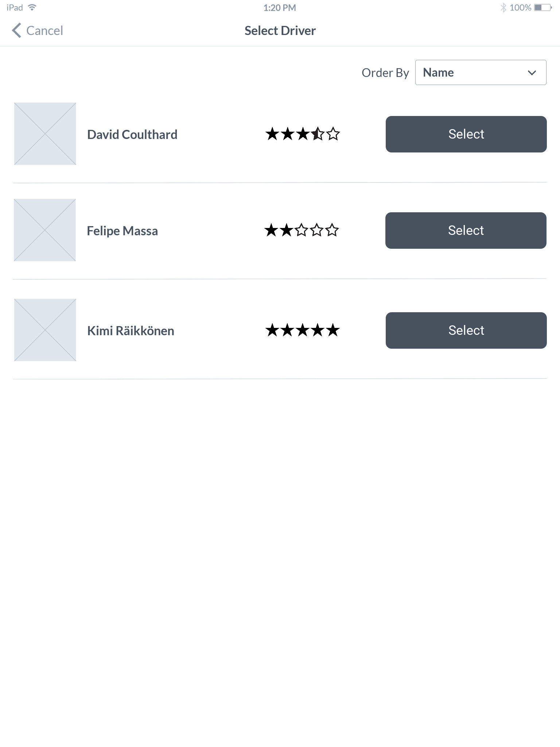Cancel driver selection
Image resolution: width=560 pixels, height=747 pixels.
[x=44, y=31]
